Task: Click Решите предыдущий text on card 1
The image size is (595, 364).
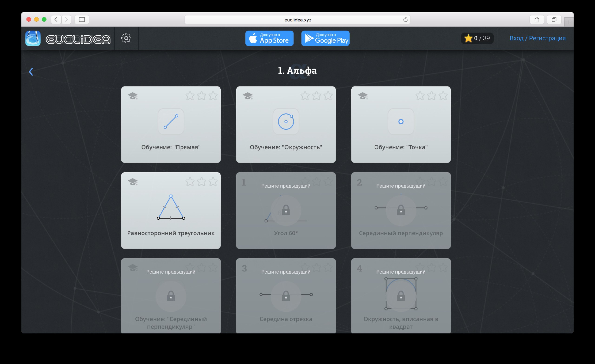Action: tap(286, 186)
